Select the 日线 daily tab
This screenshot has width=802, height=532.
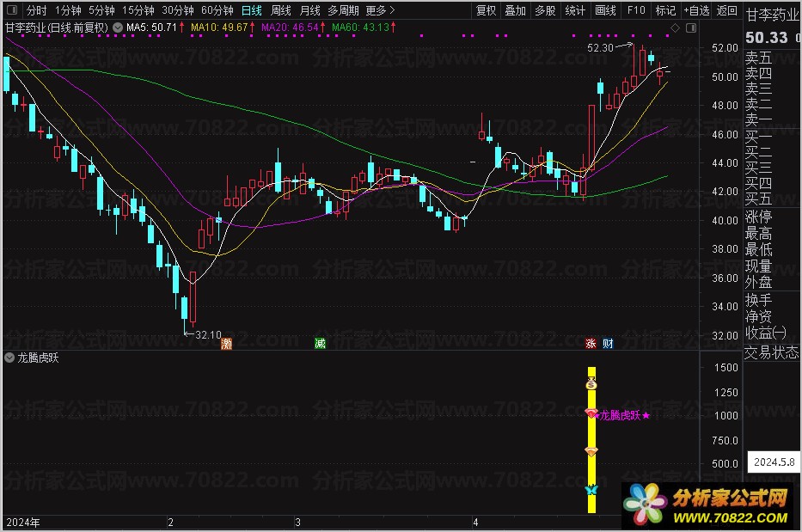pyautogui.click(x=252, y=10)
